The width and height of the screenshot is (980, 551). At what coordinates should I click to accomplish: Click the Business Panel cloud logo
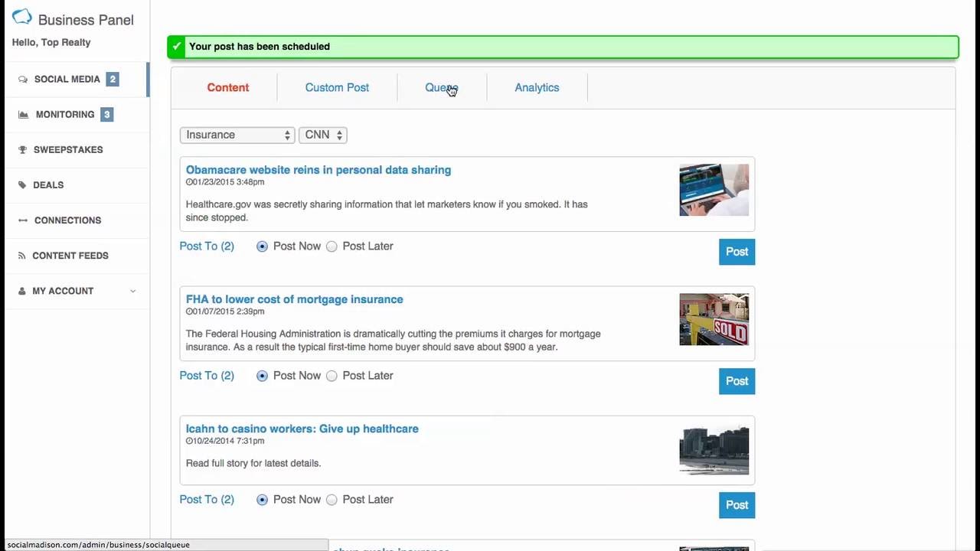(x=22, y=18)
